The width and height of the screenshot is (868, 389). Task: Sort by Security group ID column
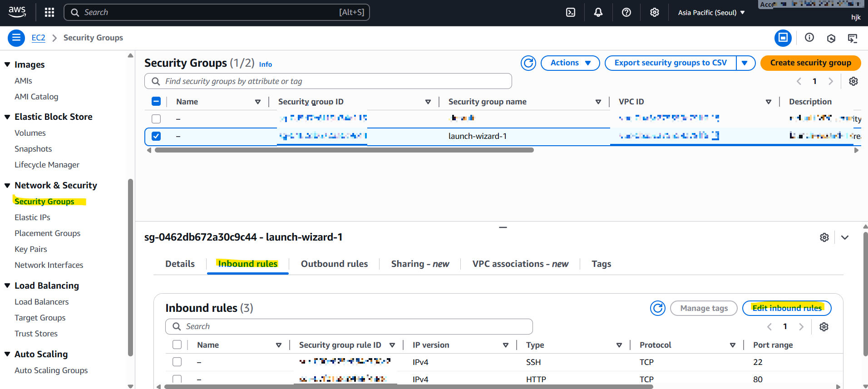[x=428, y=102]
